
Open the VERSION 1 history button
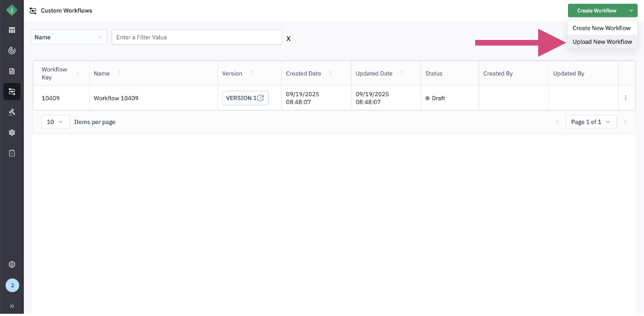[245, 98]
